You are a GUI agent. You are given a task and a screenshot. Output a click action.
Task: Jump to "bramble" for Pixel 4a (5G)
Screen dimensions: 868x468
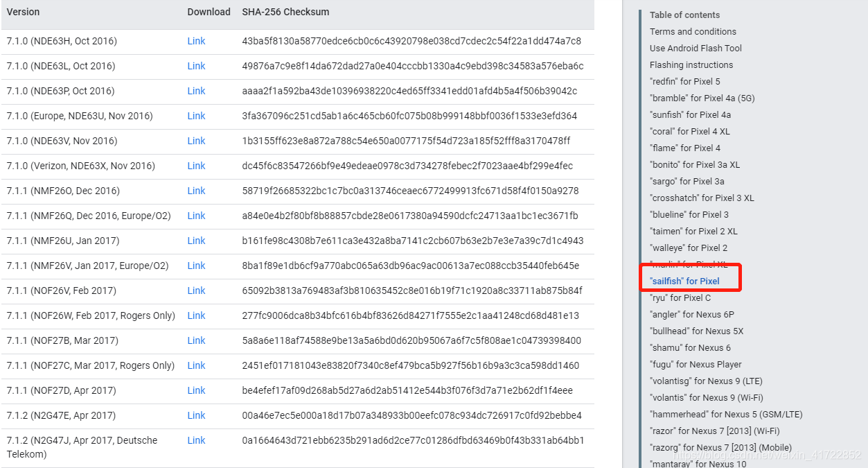[x=702, y=98]
